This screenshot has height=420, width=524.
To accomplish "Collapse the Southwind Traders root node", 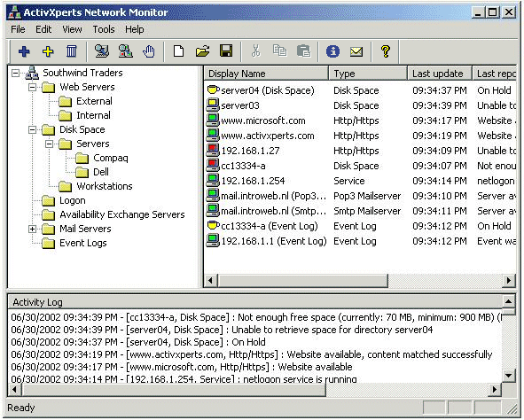I will pyautogui.click(x=15, y=74).
